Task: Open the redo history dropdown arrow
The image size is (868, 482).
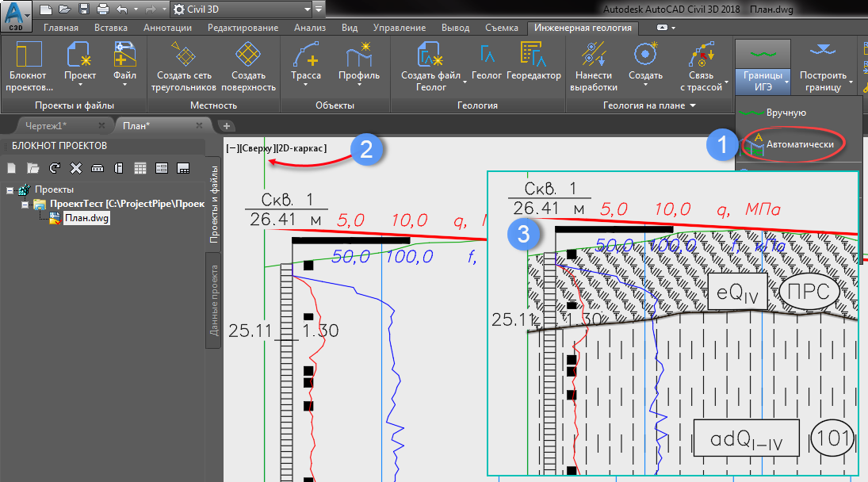Action: pos(164,10)
